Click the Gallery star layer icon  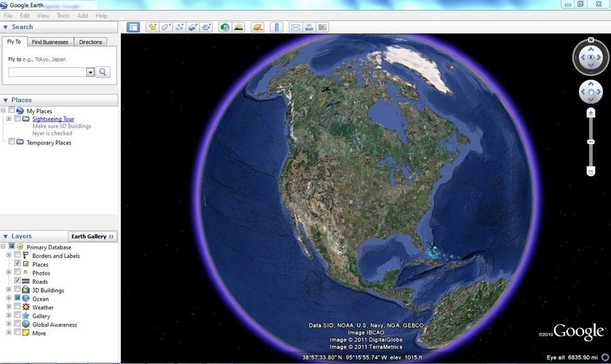coord(26,316)
